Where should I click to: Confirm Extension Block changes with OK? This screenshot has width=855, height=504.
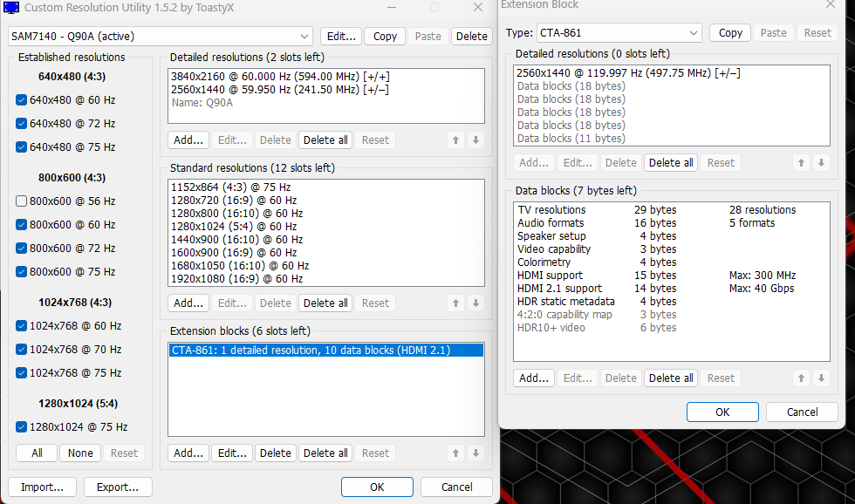click(x=722, y=411)
